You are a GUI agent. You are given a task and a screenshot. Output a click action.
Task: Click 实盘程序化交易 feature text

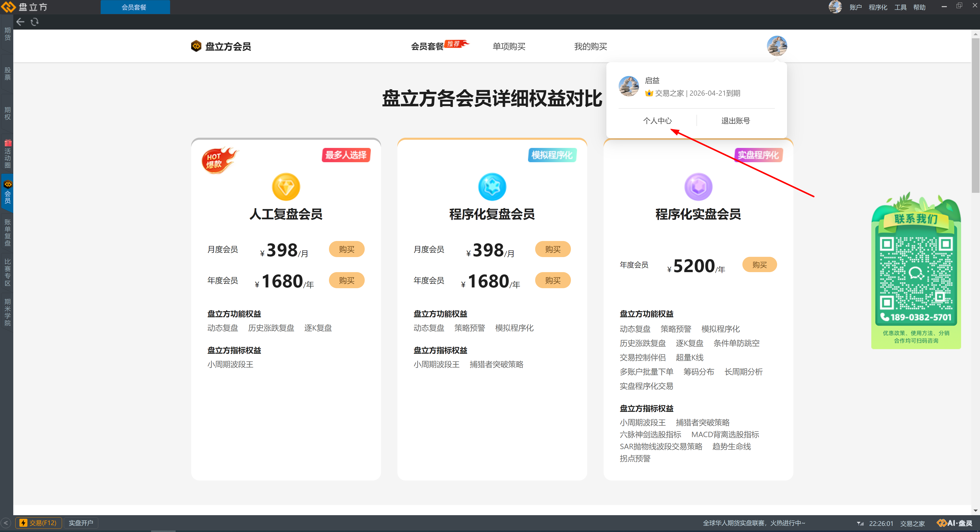[646, 386]
